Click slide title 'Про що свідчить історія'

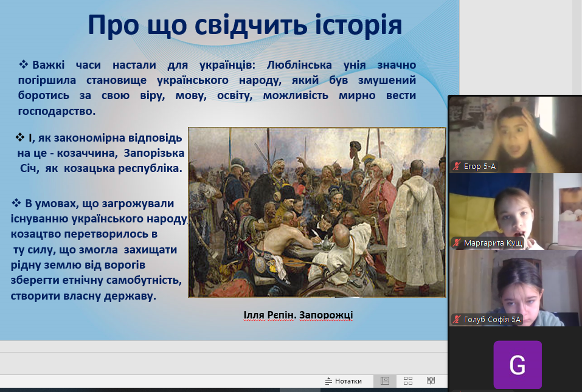(245, 25)
